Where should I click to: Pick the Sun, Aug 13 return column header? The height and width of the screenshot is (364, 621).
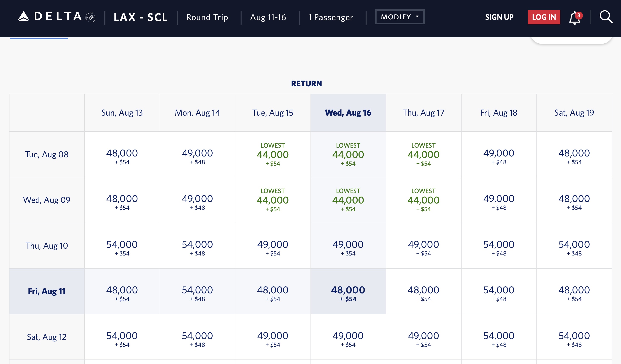[x=122, y=113]
